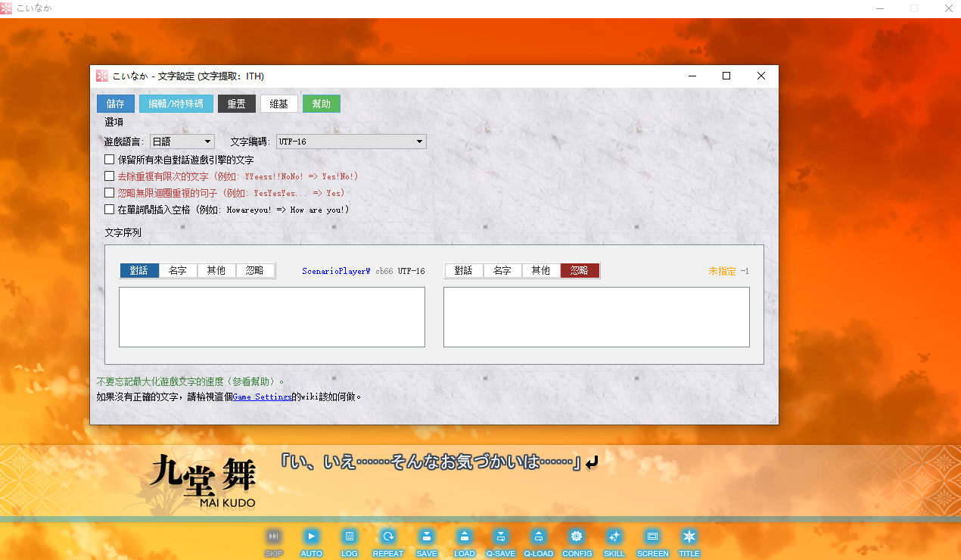Click the SAVE icon in game bar
This screenshot has height=560, width=961.
[x=427, y=537]
